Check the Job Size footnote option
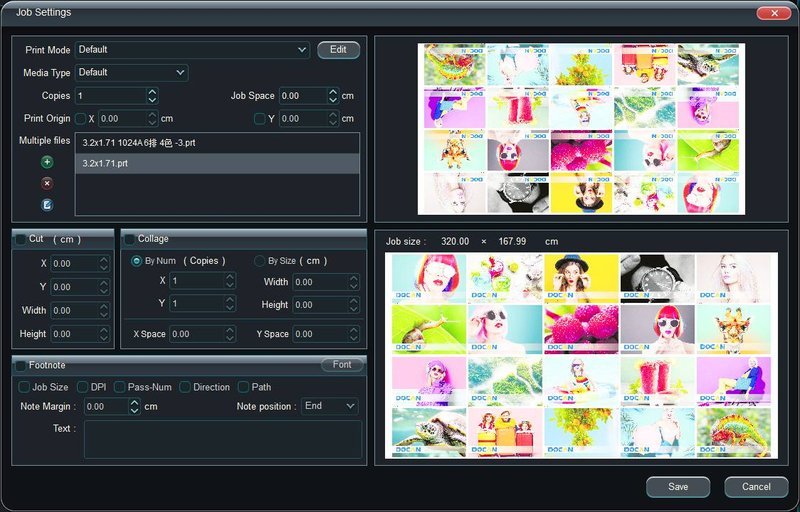 click(24, 387)
